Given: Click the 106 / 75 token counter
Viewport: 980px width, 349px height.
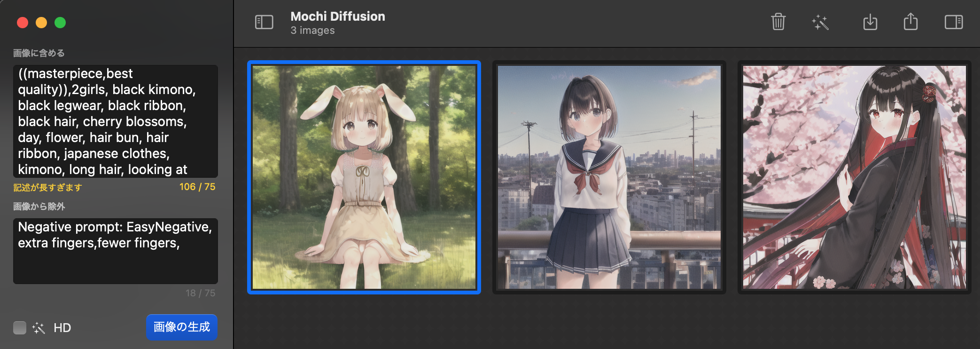Looking at the screenshot, I should click(197, 187).
